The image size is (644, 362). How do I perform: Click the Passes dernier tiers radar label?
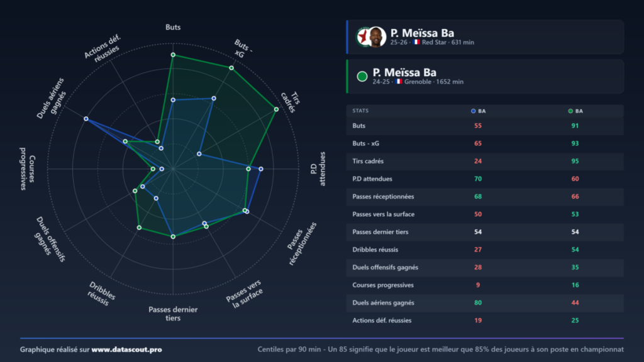tap(173, 314)
